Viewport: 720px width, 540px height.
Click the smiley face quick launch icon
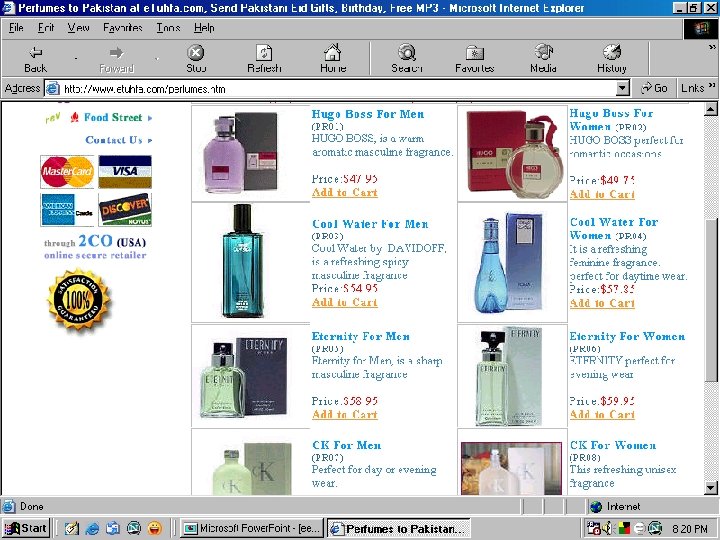pyautogui.click(x=155, y=529)
